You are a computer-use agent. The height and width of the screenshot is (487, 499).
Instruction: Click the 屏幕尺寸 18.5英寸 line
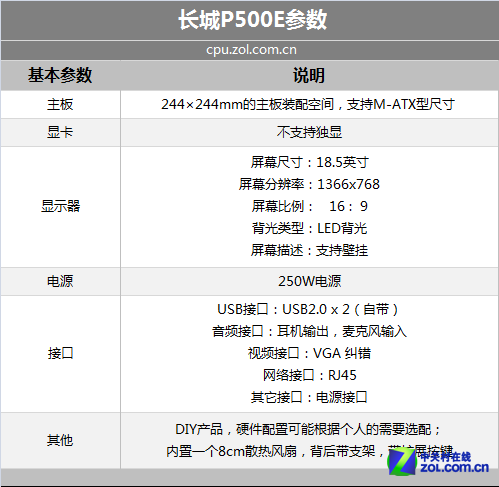pos(310,162)
